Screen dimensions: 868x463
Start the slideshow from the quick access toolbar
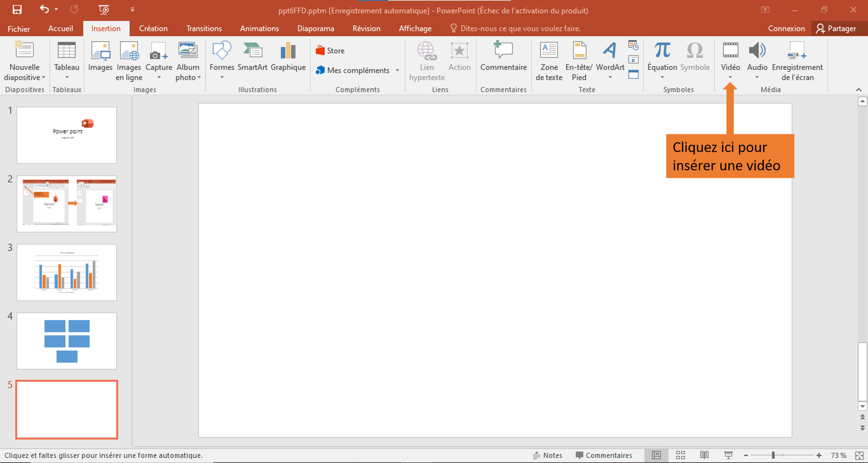tap(104, 10)
